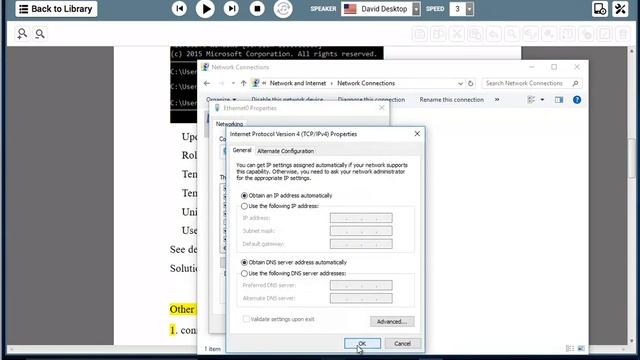Select Use the following DNS server addresses
The width and height of the screenshot is (640, 360).
pos(293,273)
